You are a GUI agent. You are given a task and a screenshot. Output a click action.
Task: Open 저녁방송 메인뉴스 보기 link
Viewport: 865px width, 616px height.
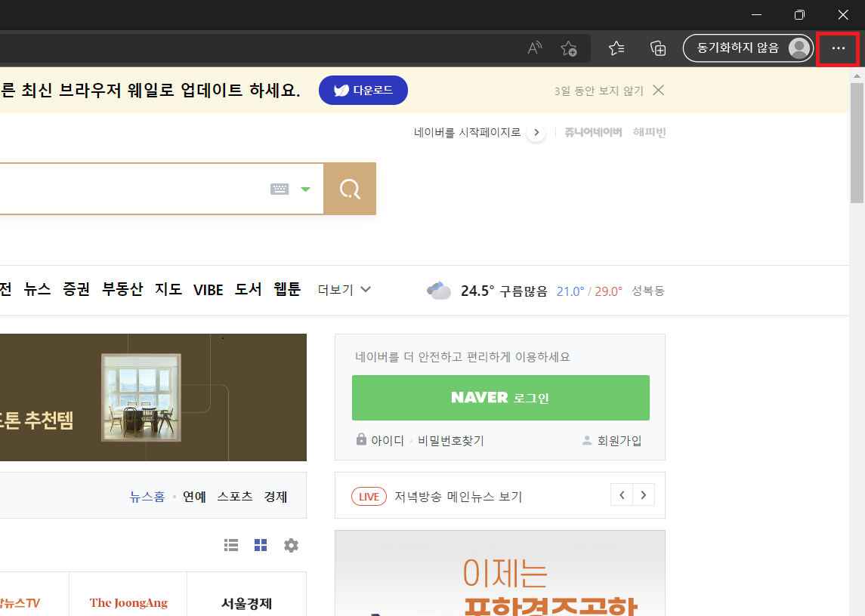pos(458,497)
